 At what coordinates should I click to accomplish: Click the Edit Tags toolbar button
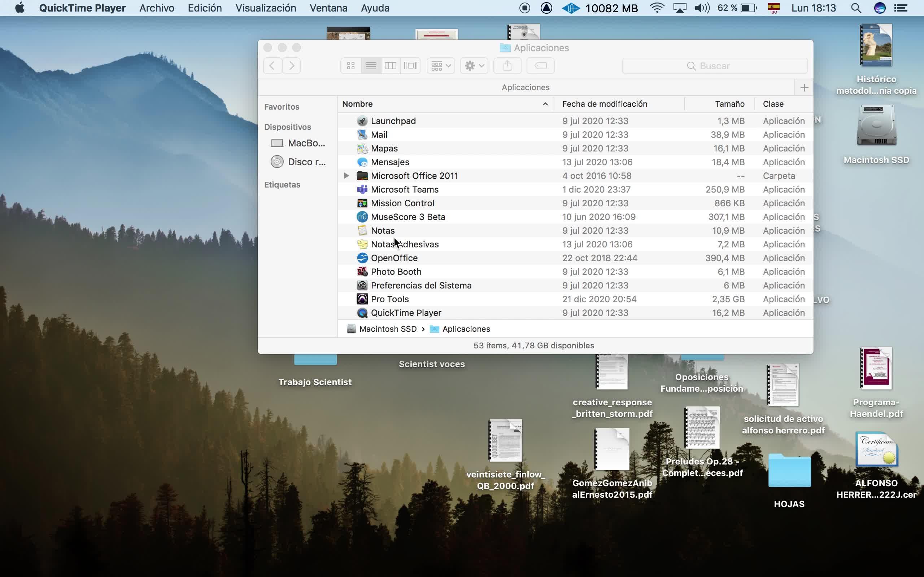pyautogui.click(x=540, y=66)
